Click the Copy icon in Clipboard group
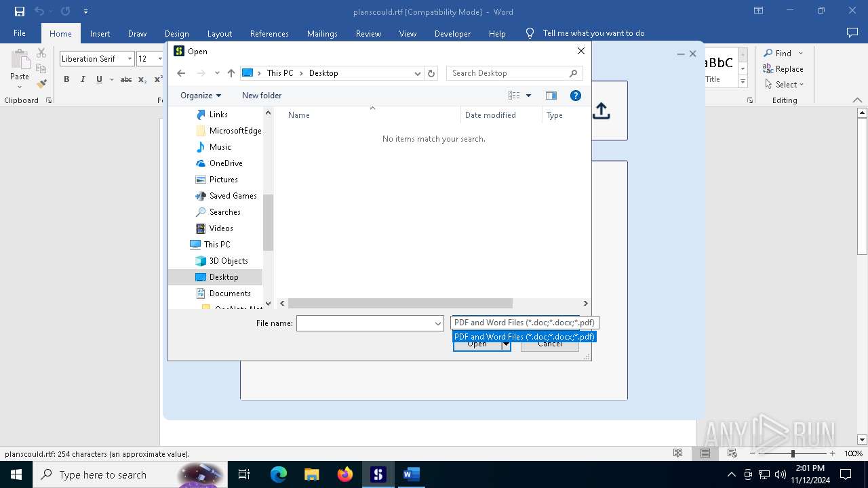Screen dimensions: 868x488 click(x=41, y=68)
